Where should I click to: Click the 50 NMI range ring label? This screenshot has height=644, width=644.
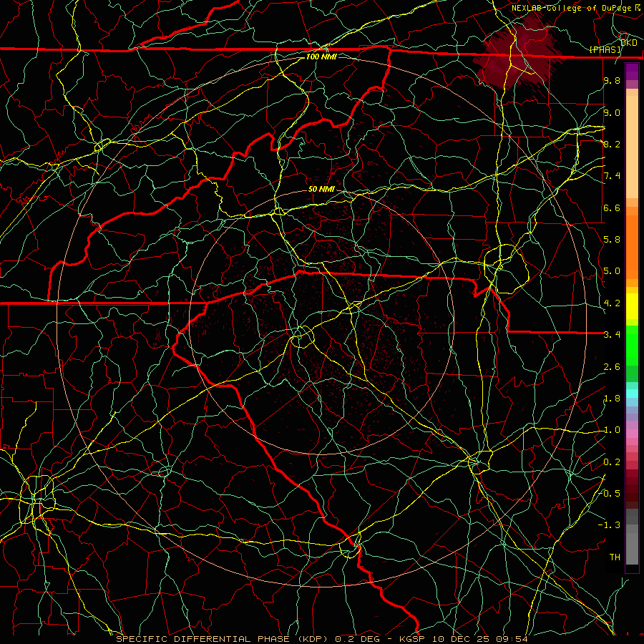321,189
